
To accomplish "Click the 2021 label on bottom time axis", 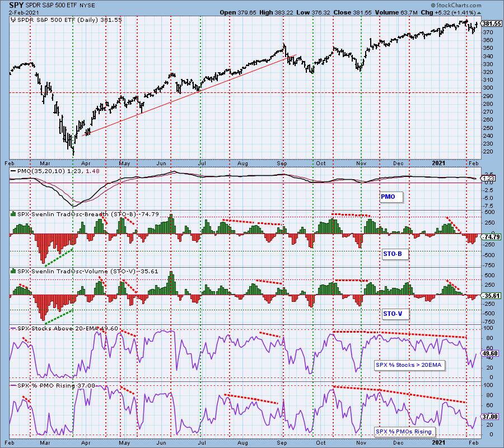I will (x=438, y=443).
